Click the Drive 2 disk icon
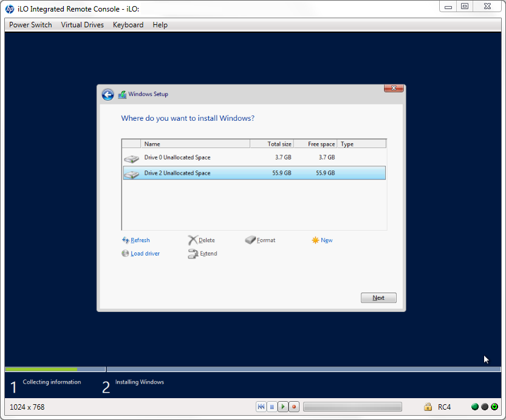The width and height of the screenshot is (506, 420). click(132, 174)
